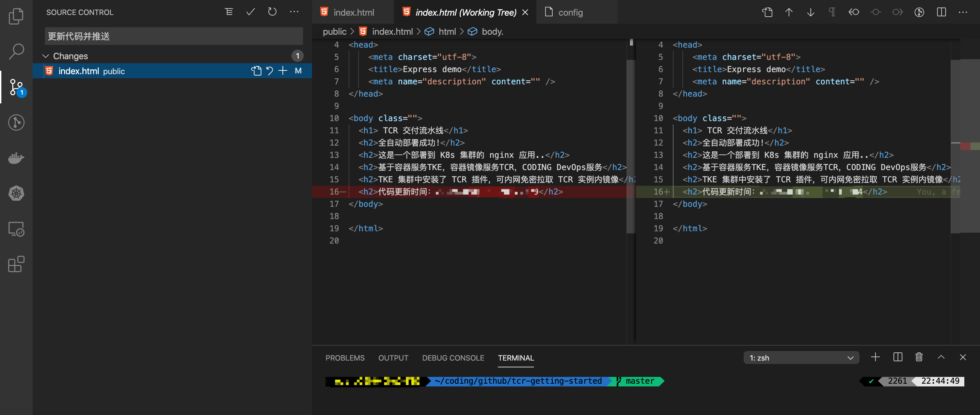Image resolution: width=980 pixels, height=415 pixels.
Task: Click the commit message input field
Action: tap(173, 36)
